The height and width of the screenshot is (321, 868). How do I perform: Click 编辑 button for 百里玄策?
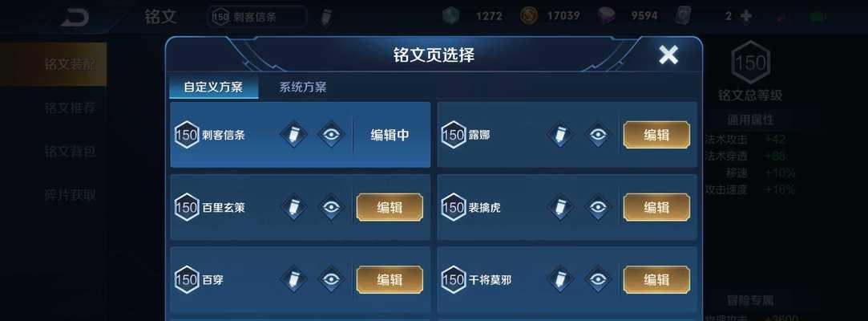click(390, 207)
